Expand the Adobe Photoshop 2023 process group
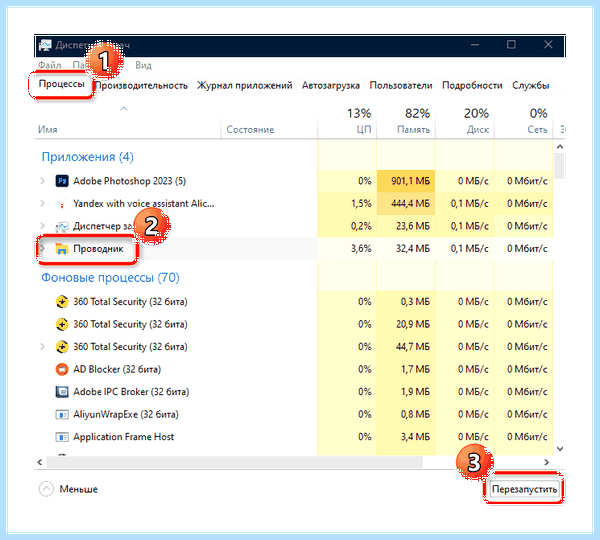Viewport: 600px width, 540px height. [42, 181]
